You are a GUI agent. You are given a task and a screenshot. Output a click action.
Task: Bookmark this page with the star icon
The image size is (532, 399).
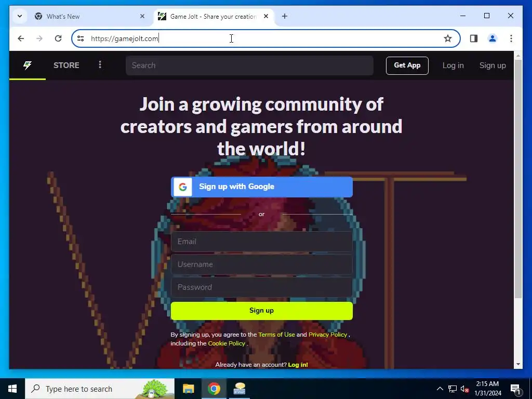(x=448, y=38)
